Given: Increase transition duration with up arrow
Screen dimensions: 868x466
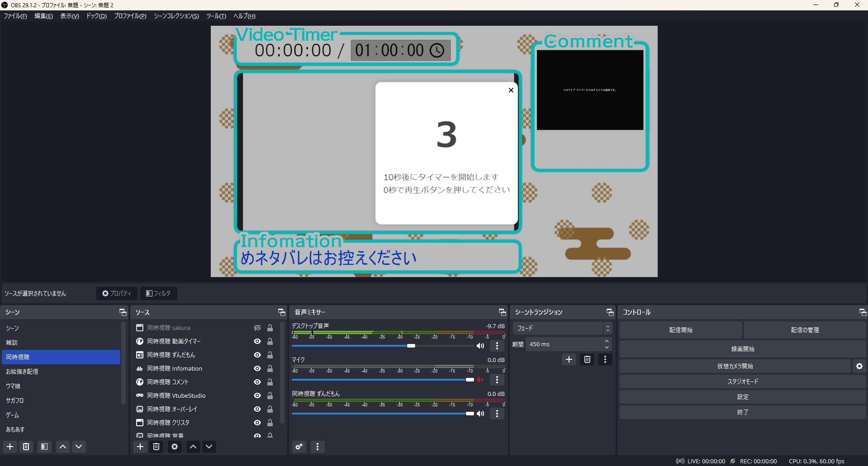Looking at the screenshot, I should [x=607, y=341].
